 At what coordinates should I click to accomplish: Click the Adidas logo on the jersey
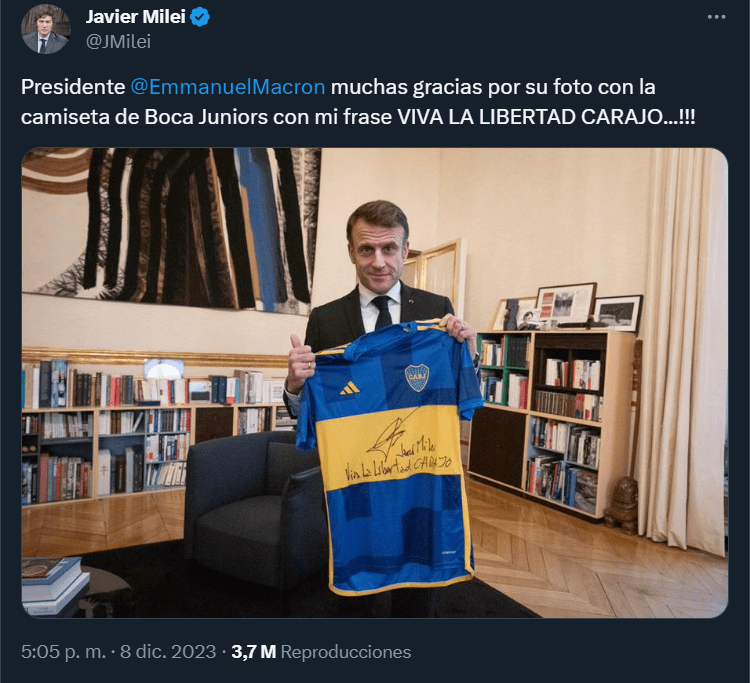pos(350,388)
